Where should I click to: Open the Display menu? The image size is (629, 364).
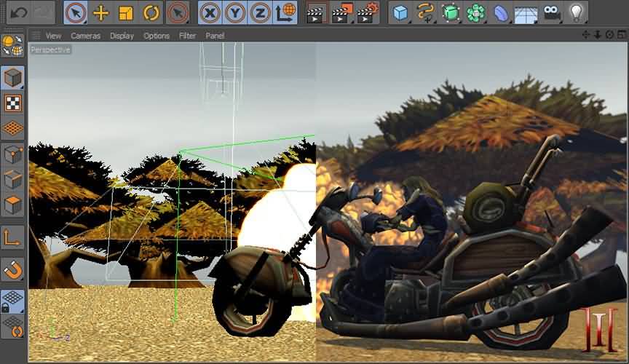tap(122, 36)
